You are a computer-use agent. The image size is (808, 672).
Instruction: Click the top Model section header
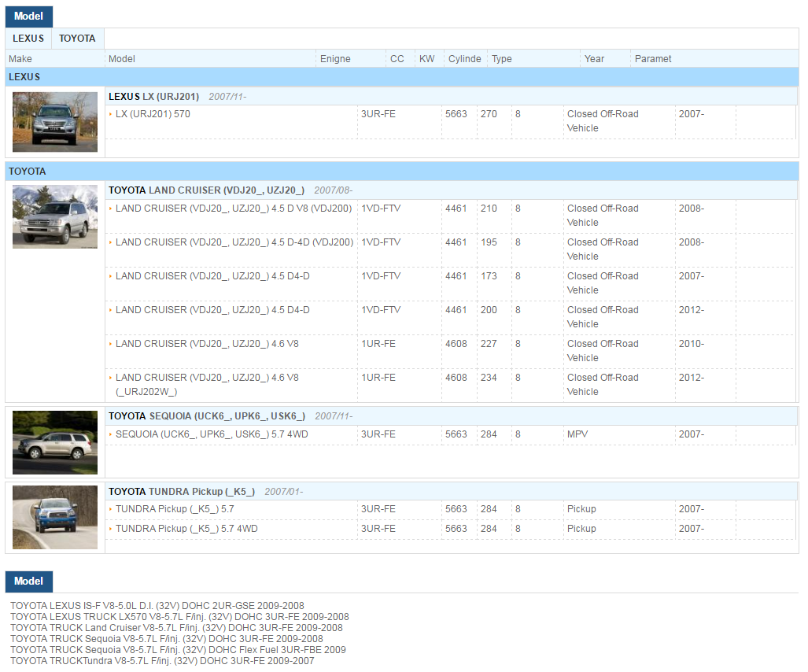[29, 17]
